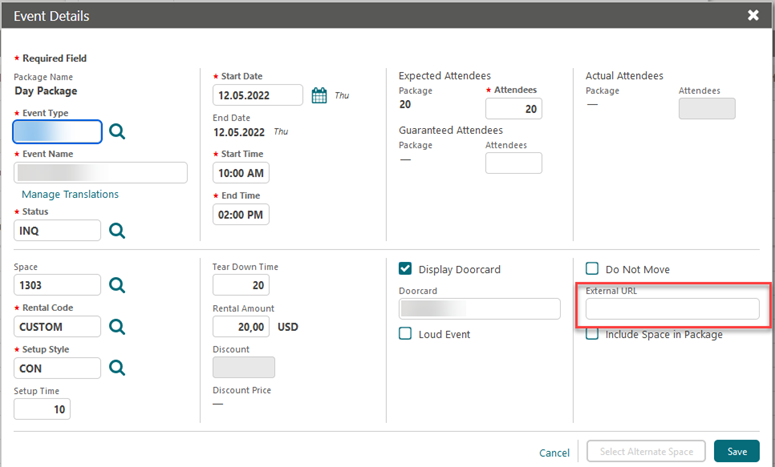Focus the Start Time input field
The image size is (775, 467).
[241, 173]
